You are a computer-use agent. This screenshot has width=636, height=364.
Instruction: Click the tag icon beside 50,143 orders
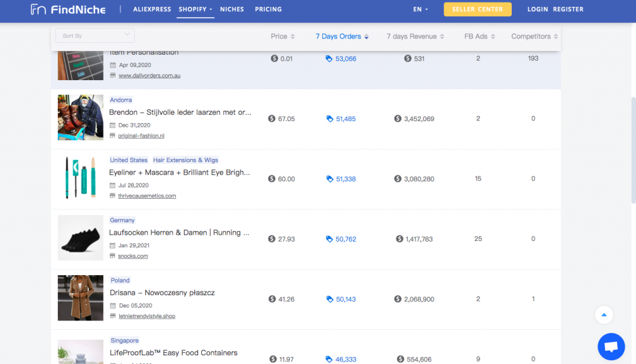[x=330, y=299]
